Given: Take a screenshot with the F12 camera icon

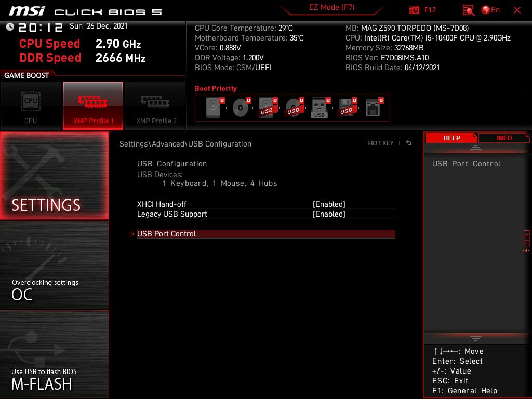Looking at the screenshot, I should click(415, 10).
